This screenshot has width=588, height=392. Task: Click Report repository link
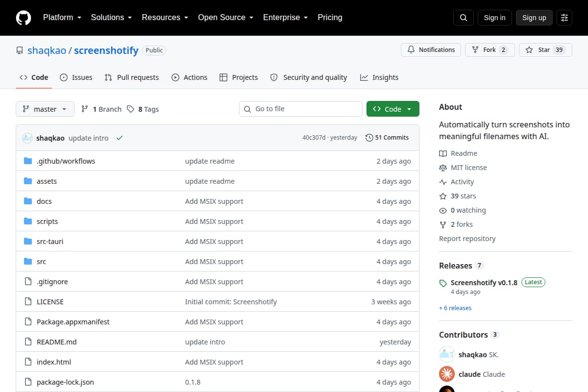(467, 239)
